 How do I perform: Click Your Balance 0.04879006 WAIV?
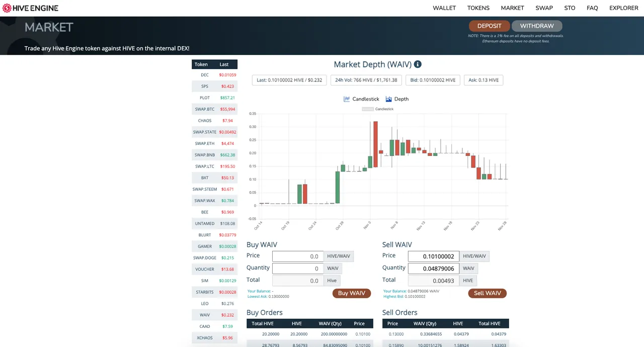[x=411, y=291]
